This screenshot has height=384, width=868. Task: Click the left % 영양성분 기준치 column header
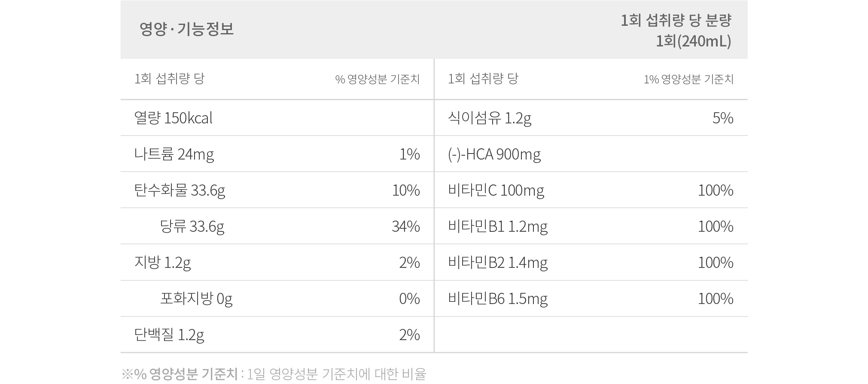pos(378,79)
